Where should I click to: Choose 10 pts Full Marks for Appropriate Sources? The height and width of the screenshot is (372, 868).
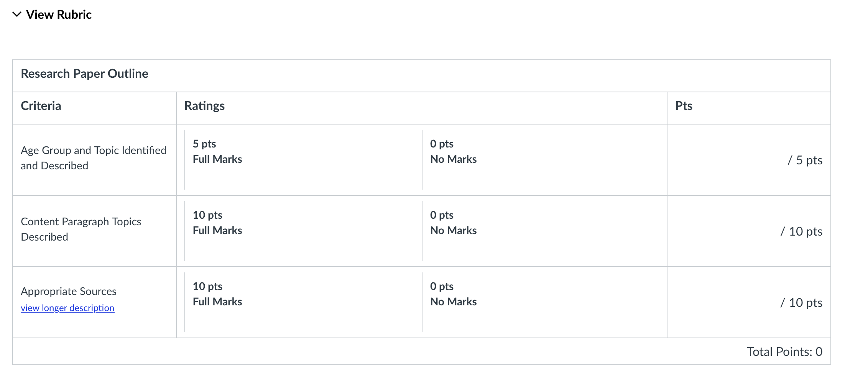coord(217,294)
